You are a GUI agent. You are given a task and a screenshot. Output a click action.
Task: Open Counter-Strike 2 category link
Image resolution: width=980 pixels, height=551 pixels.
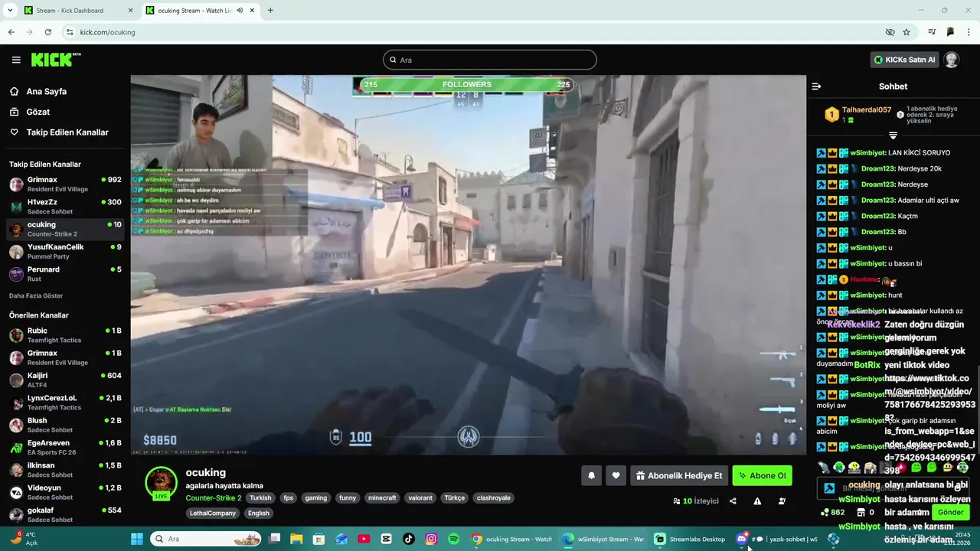tap(213, 497)
